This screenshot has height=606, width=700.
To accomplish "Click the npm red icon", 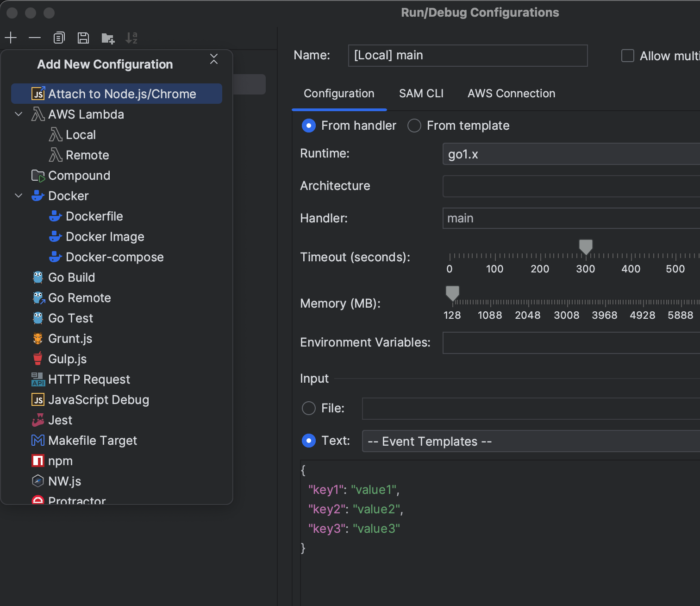I will coord(38,461).
